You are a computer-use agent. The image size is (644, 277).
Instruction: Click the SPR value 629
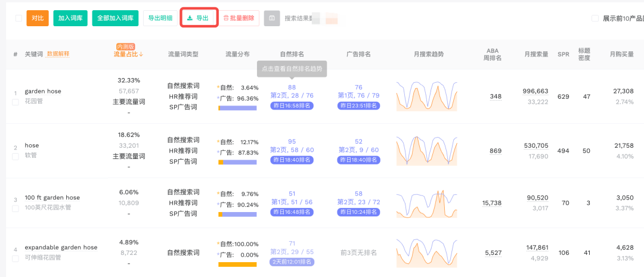pyautogui.click(x=563, y=97)
